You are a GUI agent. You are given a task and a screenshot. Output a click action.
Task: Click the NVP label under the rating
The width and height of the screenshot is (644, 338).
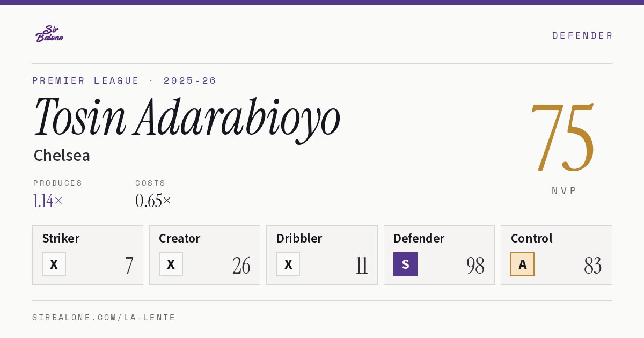click(x=565, y=190)
